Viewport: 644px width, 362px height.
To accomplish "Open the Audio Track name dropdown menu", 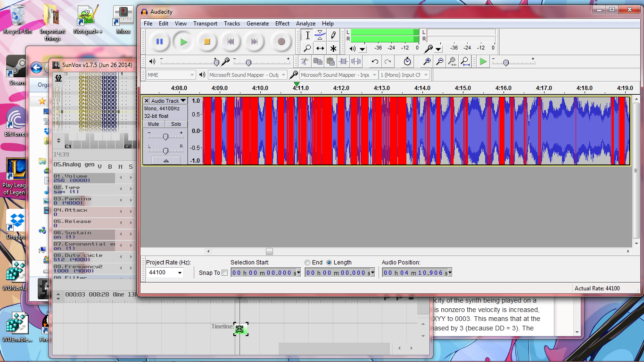I will pos(183,101).
